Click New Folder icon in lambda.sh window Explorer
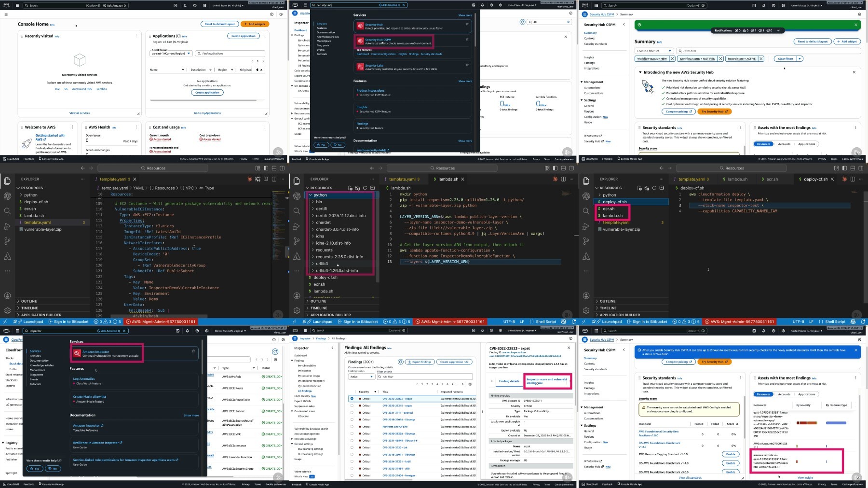 tap(357, 188)
